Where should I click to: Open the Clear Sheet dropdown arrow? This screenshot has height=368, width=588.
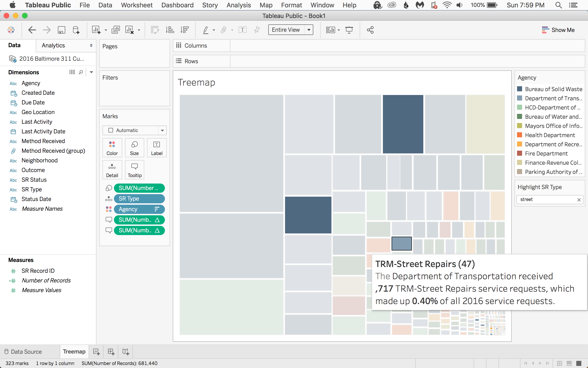pos(139,30)
